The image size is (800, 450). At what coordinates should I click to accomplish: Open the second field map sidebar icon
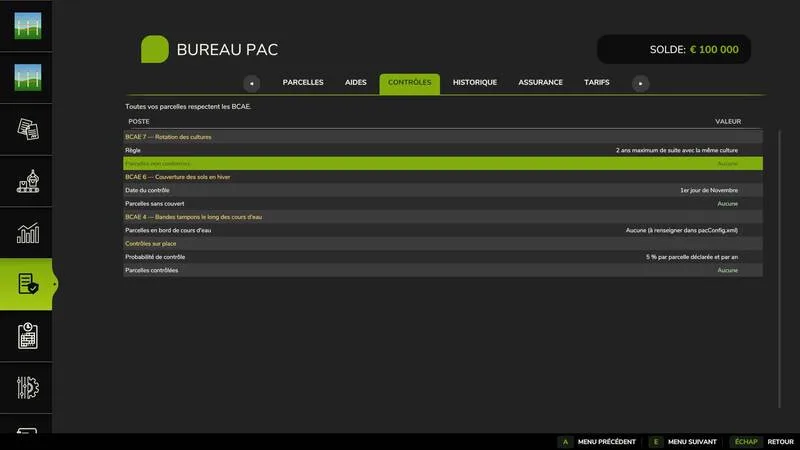click(x=28, y=78)
